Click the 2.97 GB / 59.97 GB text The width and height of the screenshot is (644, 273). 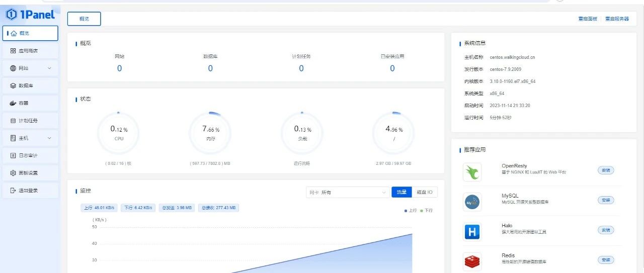(393, 163)
